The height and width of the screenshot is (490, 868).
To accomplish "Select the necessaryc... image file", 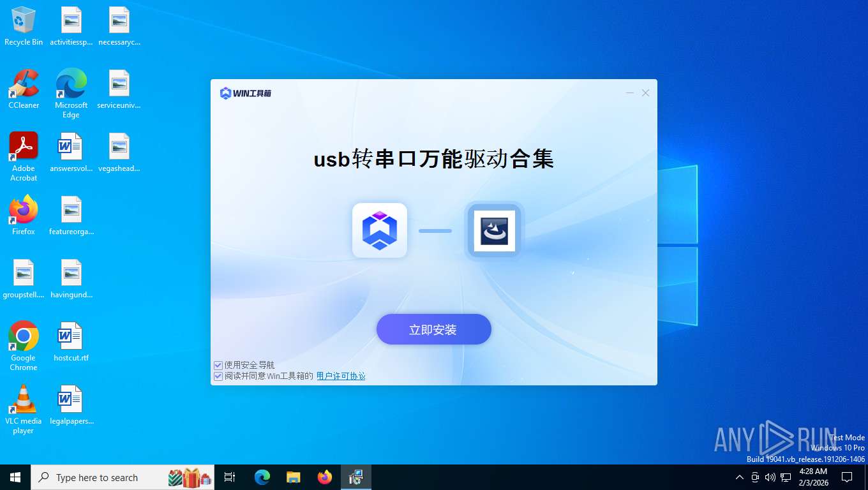I will click(119, 27).
